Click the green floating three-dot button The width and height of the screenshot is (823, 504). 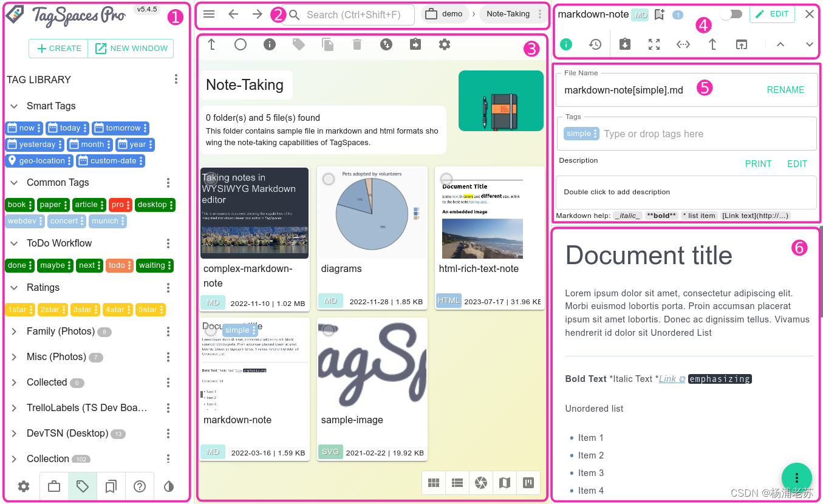[x=797, y=478]
